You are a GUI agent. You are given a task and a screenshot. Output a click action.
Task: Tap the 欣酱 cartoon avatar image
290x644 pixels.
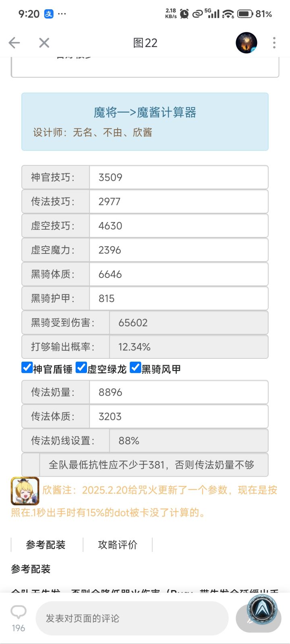25,491
